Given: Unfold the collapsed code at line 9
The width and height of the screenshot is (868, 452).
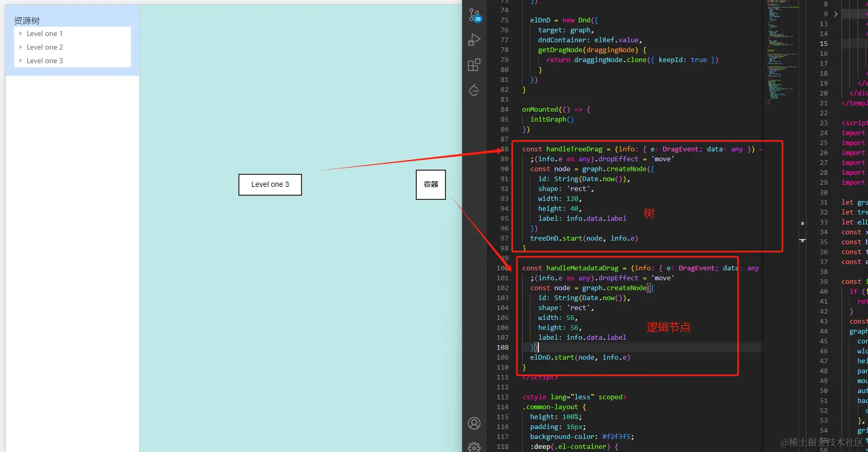Looking at the screenshot, I should tap(836, 14).
